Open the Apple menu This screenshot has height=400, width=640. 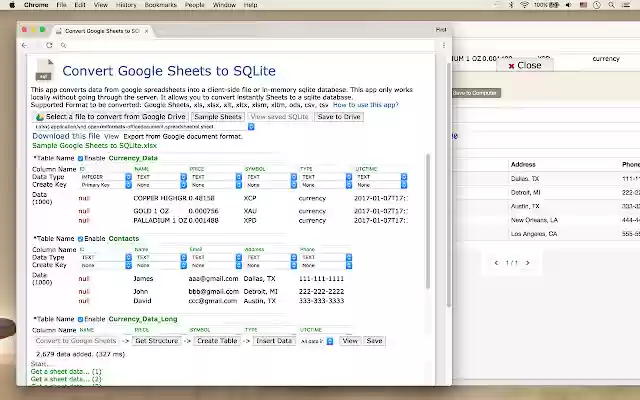[x=12, y=5]
